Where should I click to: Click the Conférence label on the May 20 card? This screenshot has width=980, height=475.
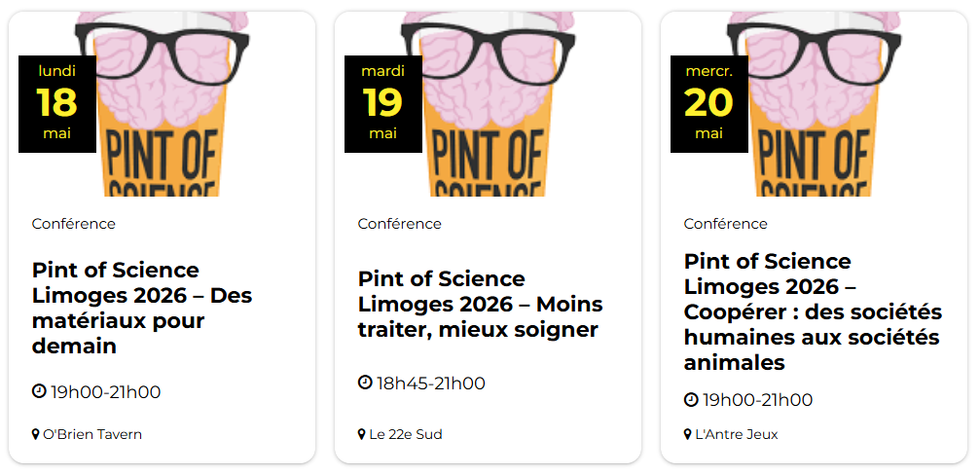tap(725, 224)
